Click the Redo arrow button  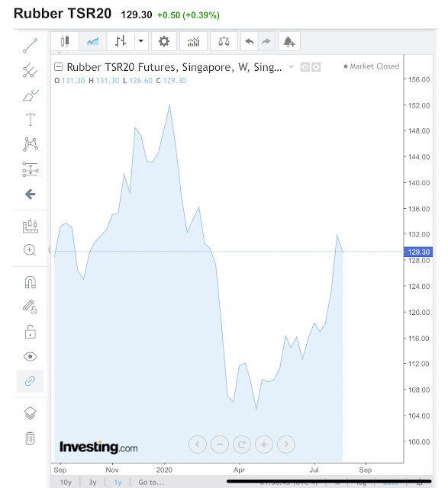[x=266, y=41]
